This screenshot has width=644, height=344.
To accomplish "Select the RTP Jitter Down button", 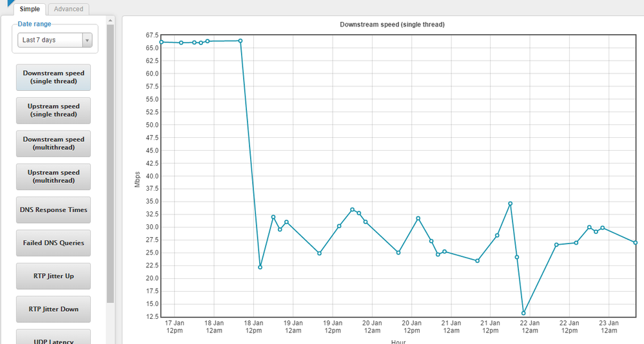I will point(54,309).
